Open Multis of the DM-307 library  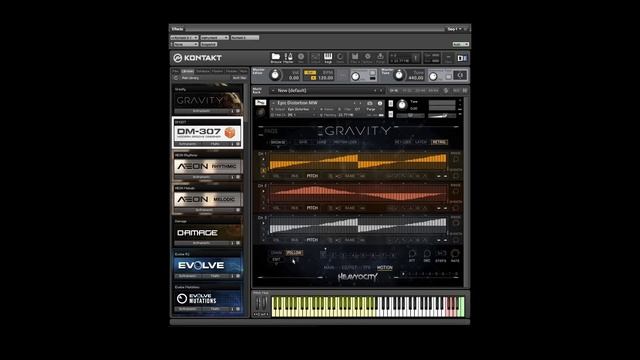[x=216, y=144]
